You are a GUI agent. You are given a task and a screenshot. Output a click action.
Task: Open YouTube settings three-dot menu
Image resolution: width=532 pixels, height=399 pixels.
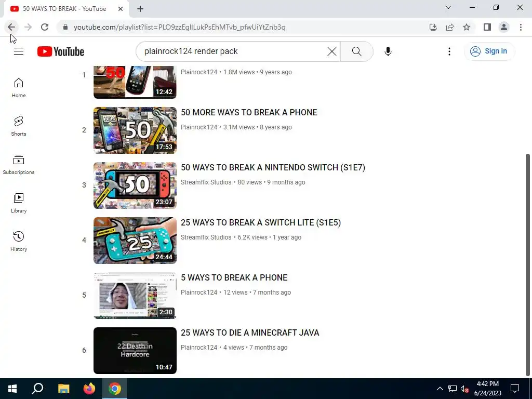[449, 51]
